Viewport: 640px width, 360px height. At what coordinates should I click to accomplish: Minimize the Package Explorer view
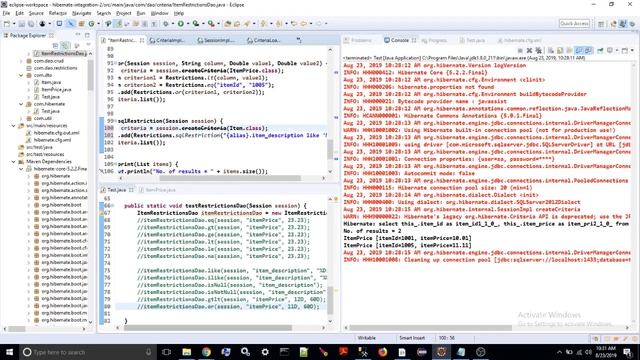[x=78, y=36]
